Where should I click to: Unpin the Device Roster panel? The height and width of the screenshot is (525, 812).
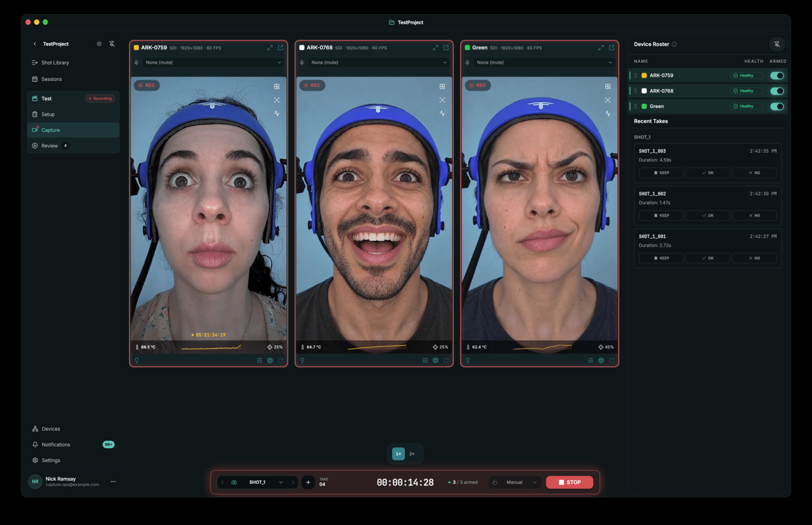tap(777, 44)
